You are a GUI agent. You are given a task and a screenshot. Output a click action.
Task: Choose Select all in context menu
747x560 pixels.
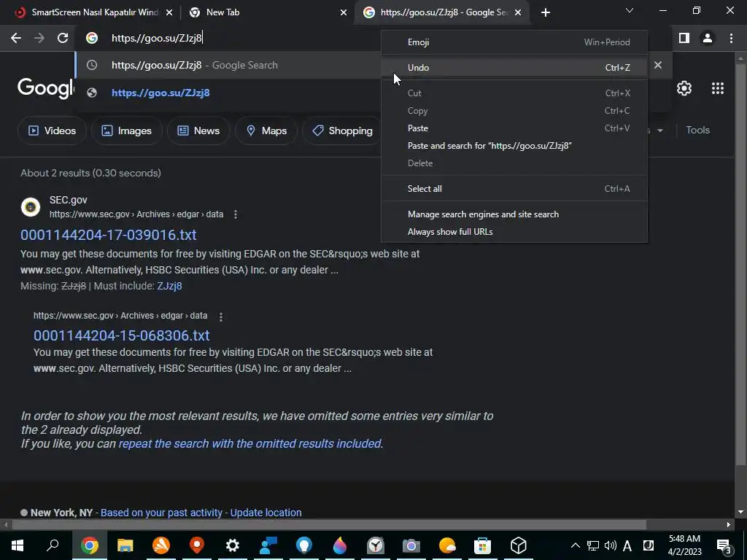coord(514,189)
